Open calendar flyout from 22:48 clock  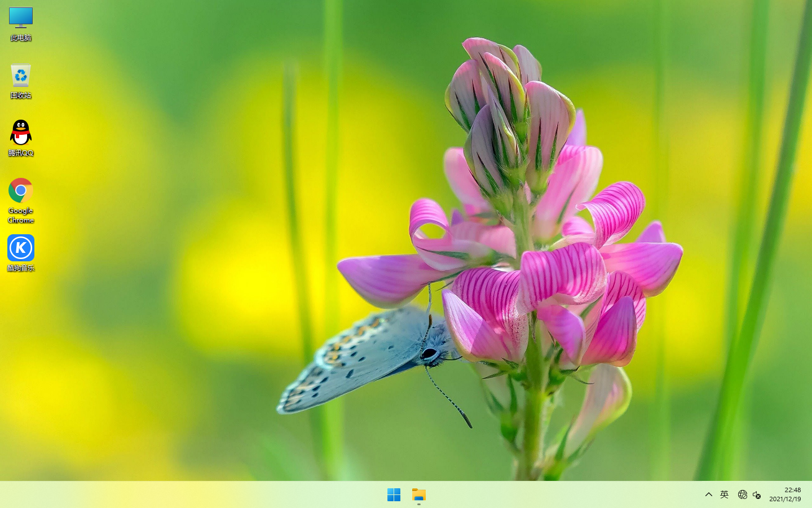pyautogui.click(x=792, y=490)
